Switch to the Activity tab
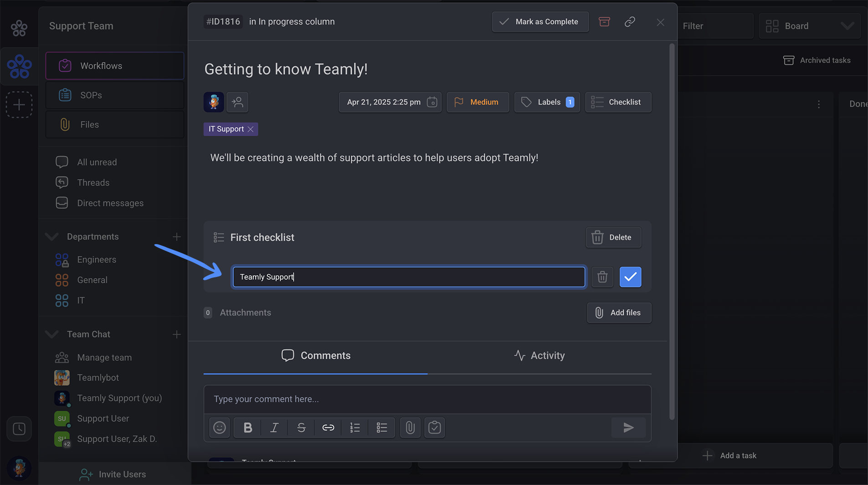The image size is (868, 485). tap(539, 356)
